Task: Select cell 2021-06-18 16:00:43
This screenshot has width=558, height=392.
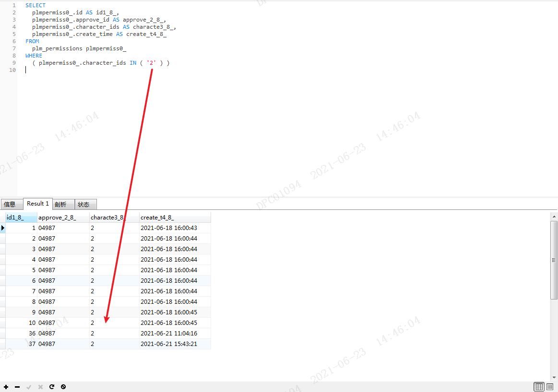Action: tap(175, 228)
